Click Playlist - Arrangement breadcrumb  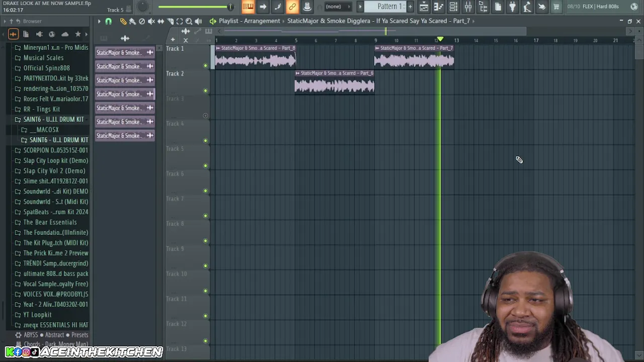(249, 21)
